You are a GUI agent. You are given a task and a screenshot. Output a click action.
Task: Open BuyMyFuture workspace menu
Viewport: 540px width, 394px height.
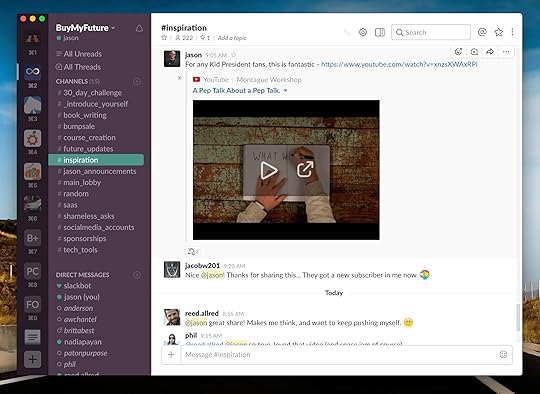tap(85, 28)
